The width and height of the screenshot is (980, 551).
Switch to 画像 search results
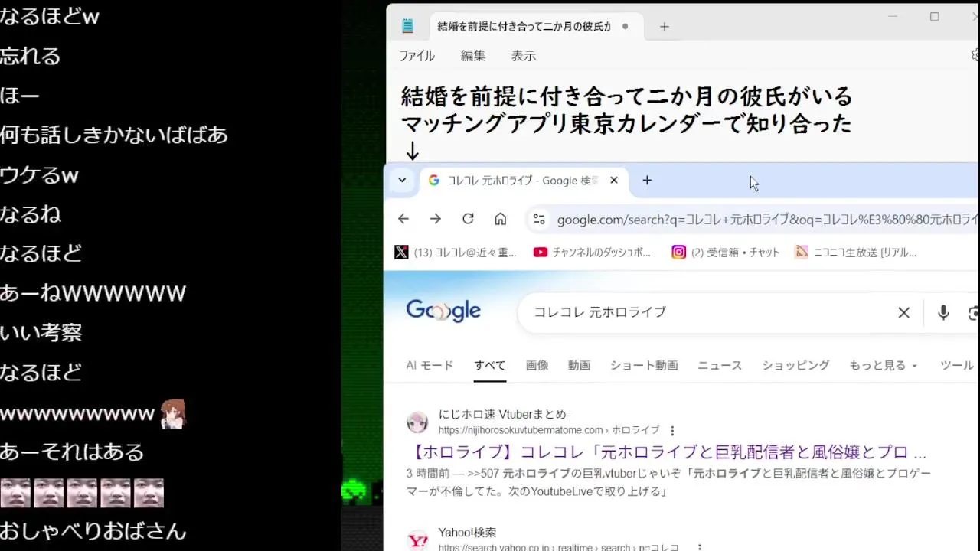point(537,365)
